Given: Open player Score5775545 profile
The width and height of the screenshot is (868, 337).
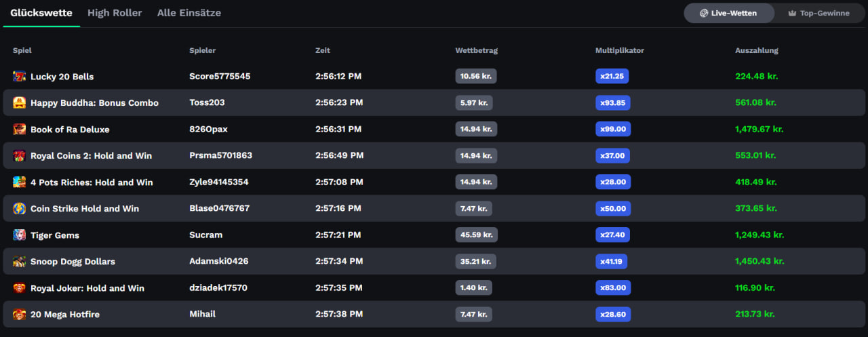Looking at the screenshot, I should [x=220, y=77].
